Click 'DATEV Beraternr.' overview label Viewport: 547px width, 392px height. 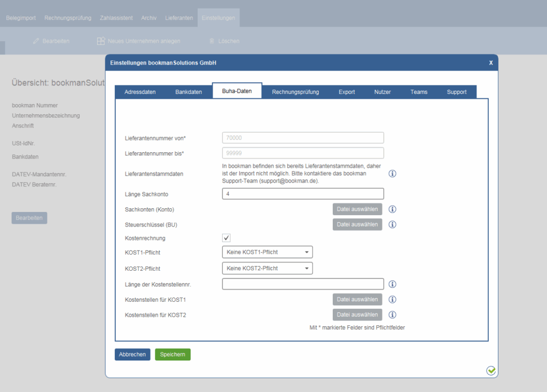(x=34, y=184)
